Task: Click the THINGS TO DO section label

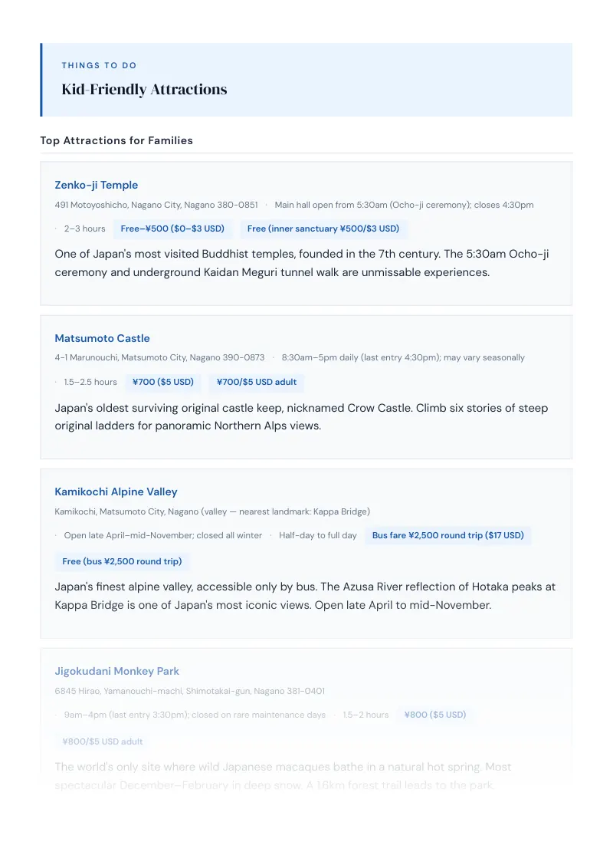Action: (x=99, y=65)
